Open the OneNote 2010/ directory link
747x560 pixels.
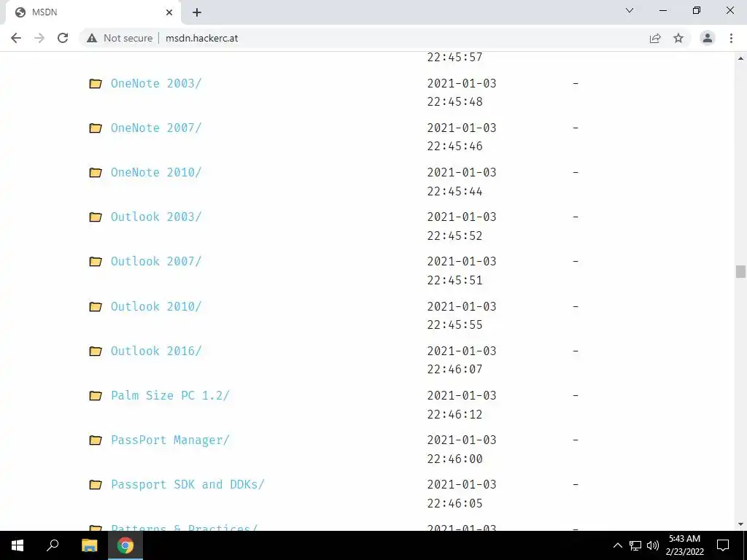(x=156, y=172)
